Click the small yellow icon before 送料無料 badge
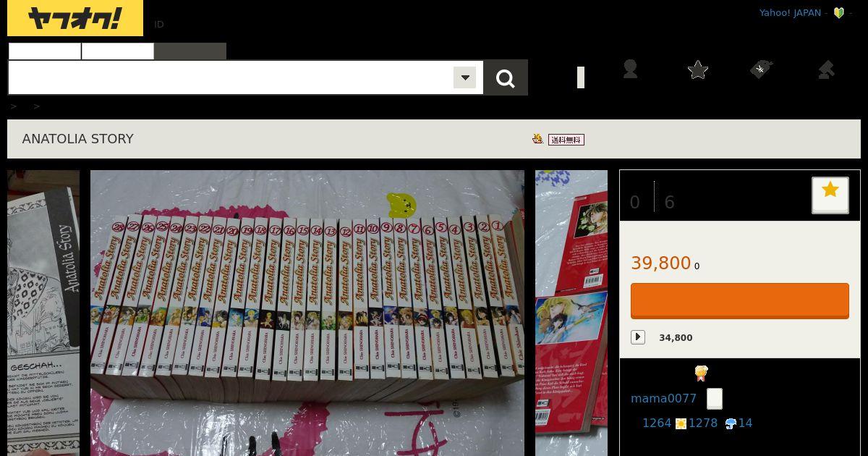 (537, 139)
